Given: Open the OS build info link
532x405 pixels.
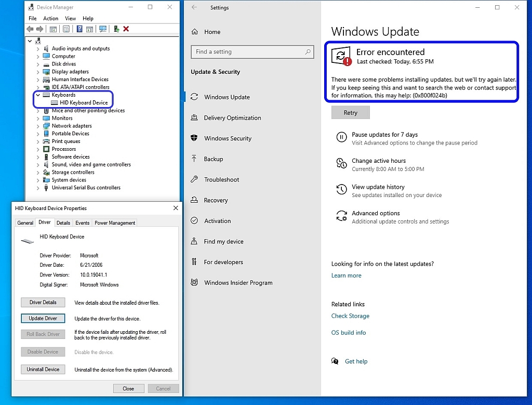Looking at the screenshot, I should pyautogui.click(x=349, y=332).
